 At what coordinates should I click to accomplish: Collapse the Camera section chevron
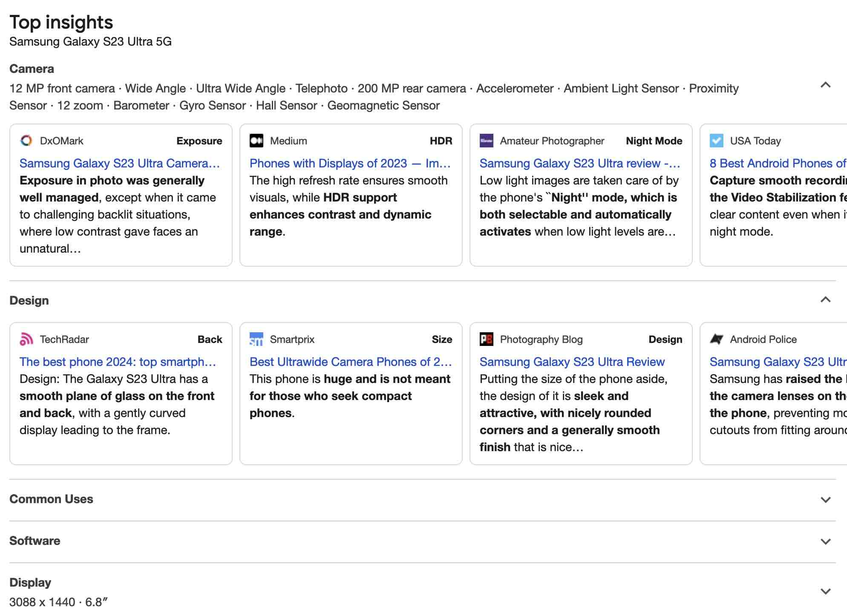point(826,85)
